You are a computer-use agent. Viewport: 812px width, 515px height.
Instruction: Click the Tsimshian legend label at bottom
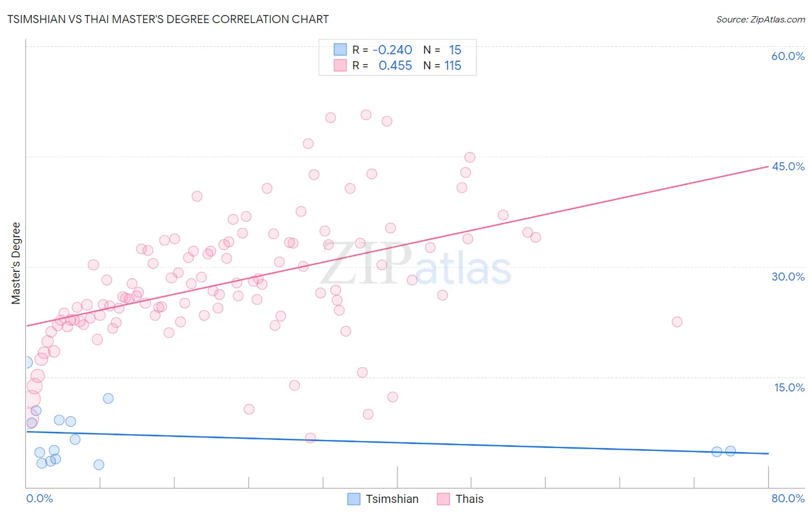point(392,499)
